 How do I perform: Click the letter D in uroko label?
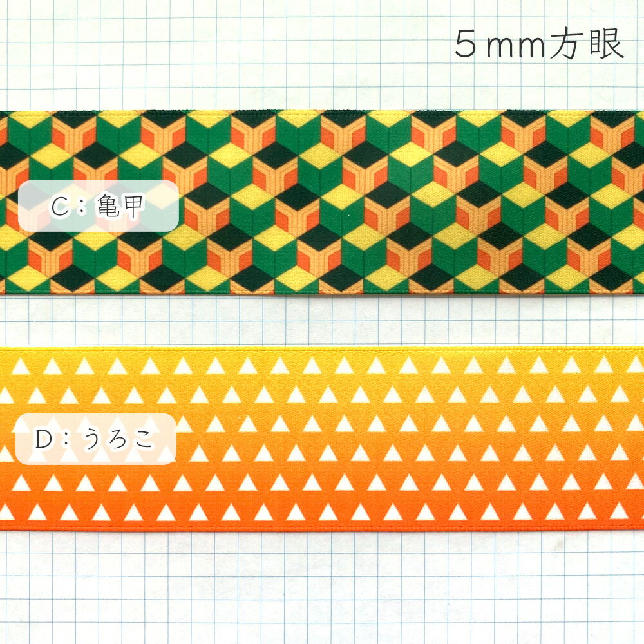point(44,439)
